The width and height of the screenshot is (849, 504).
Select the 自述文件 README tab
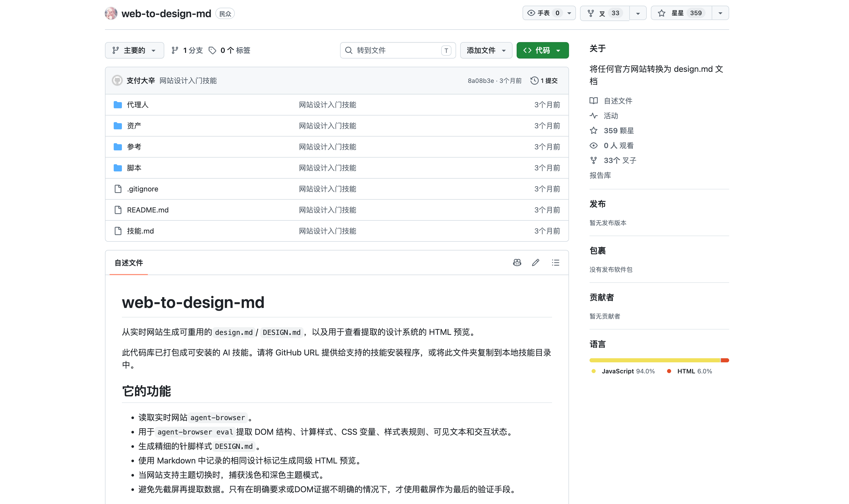pos(129,263)
